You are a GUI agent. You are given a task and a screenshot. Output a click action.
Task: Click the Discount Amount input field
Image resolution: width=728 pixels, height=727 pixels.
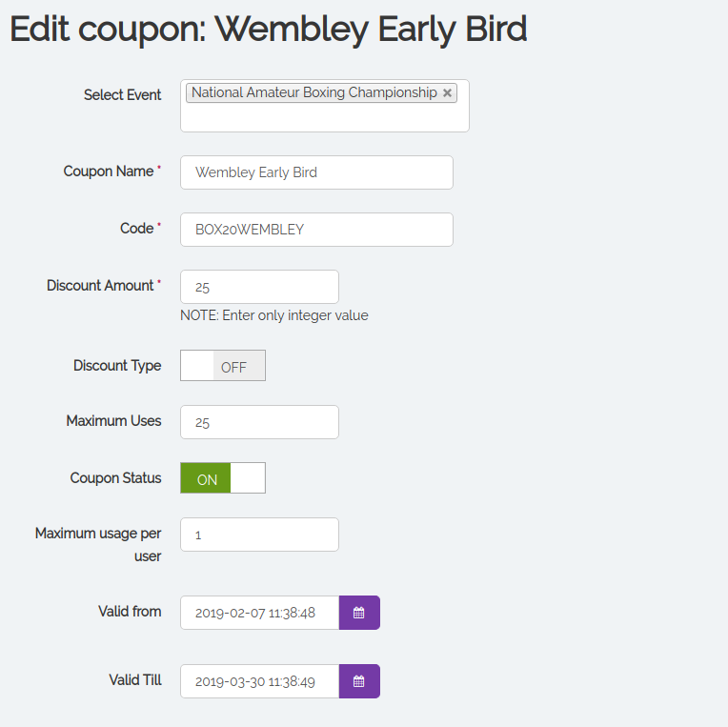click(x=259, y=287)
